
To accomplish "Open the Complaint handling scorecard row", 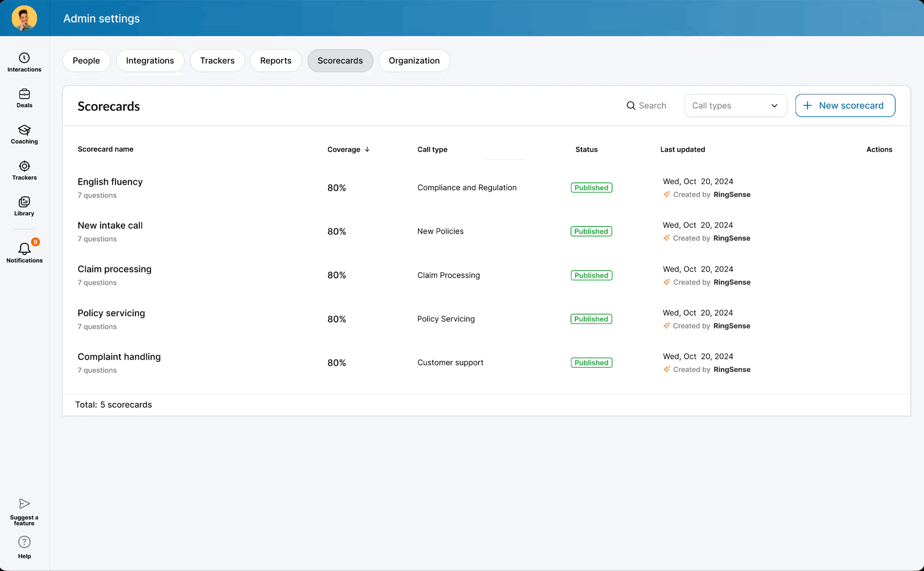I will click(119, 357).
